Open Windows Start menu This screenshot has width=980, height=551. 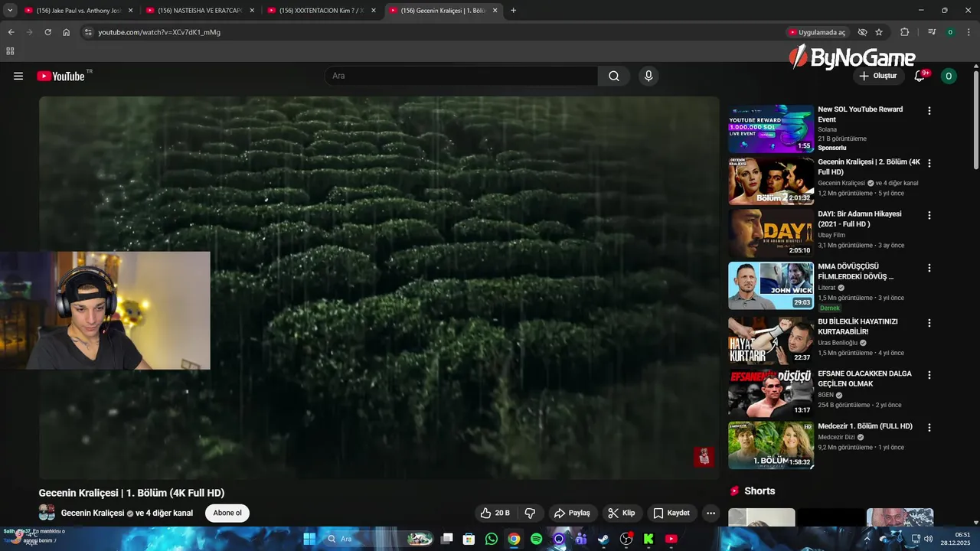[309, 539]
